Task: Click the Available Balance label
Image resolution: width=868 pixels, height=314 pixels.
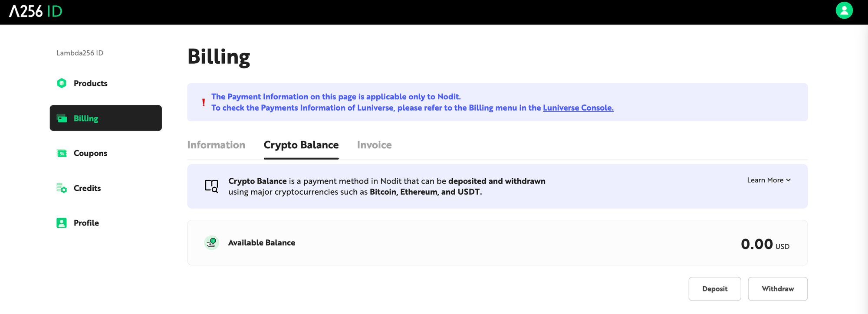Action: tap(262, 243)
